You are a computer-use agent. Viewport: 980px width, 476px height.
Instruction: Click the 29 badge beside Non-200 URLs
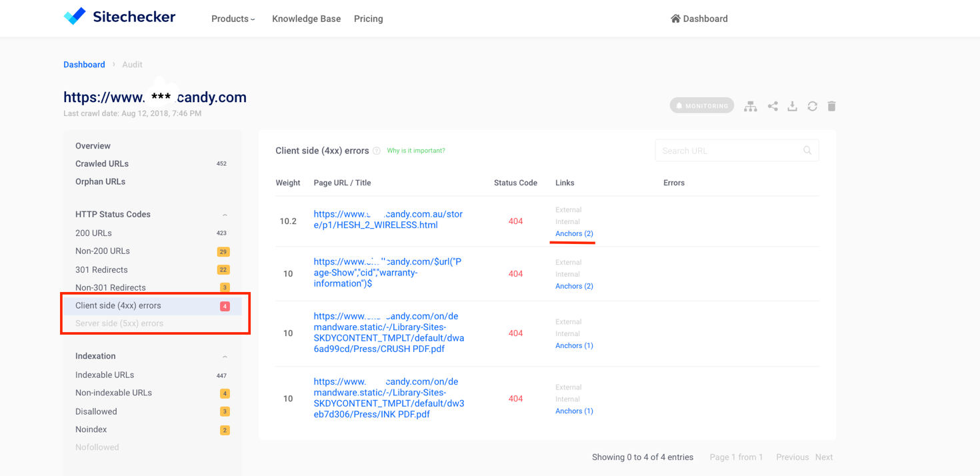click(x=223, y=252)
